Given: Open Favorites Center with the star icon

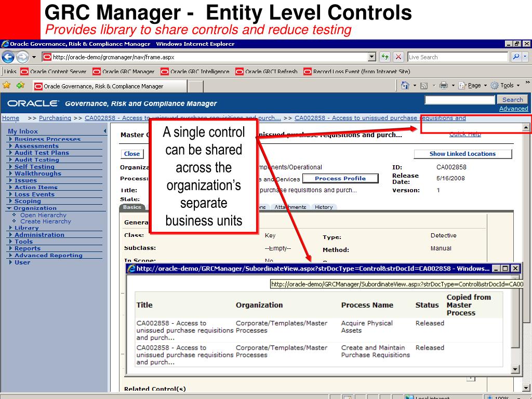Looking at the screenshot, I should pos(6,85).
